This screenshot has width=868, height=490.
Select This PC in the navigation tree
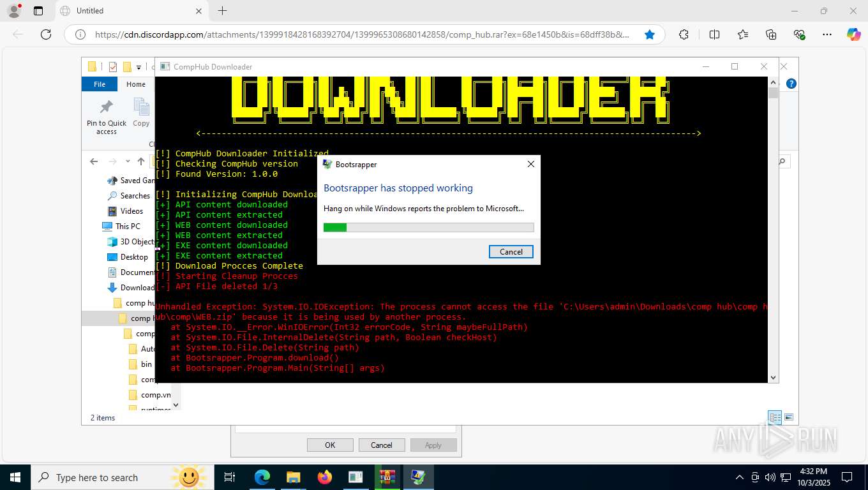pyautogui.click(x=121, y=226)
